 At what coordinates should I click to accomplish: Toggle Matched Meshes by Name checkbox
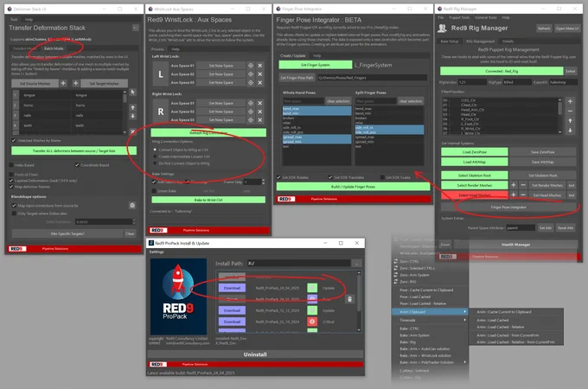(x=14, y=141)
